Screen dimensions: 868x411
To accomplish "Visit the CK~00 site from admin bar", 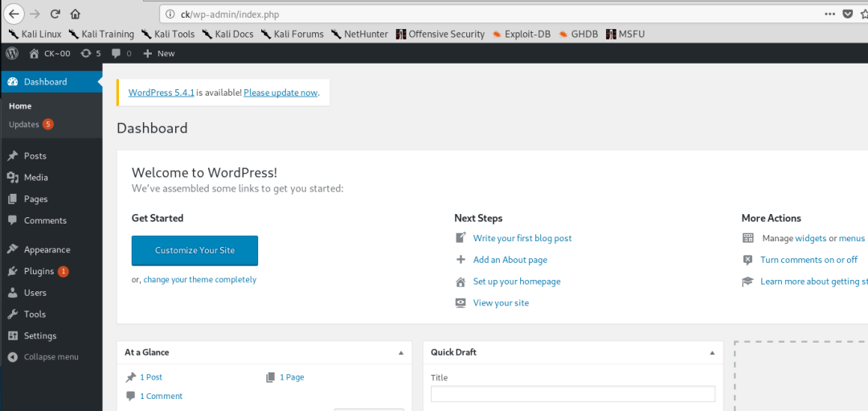I will 50,53.
